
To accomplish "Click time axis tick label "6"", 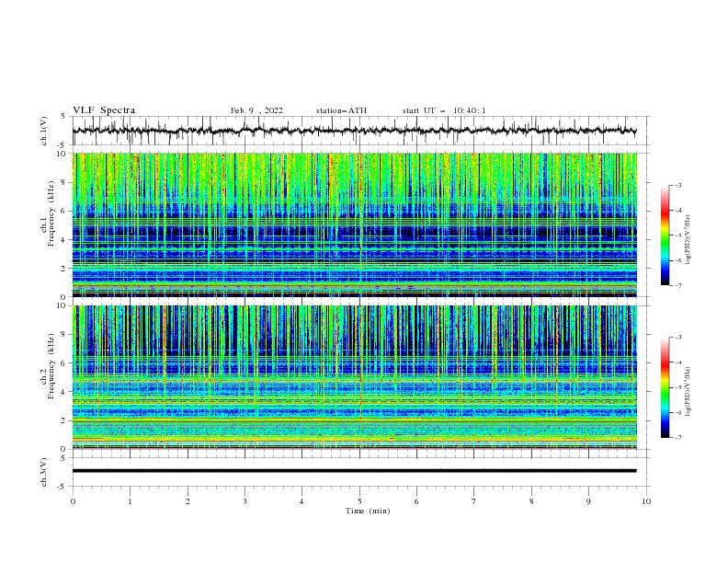I will click(416, 501).
